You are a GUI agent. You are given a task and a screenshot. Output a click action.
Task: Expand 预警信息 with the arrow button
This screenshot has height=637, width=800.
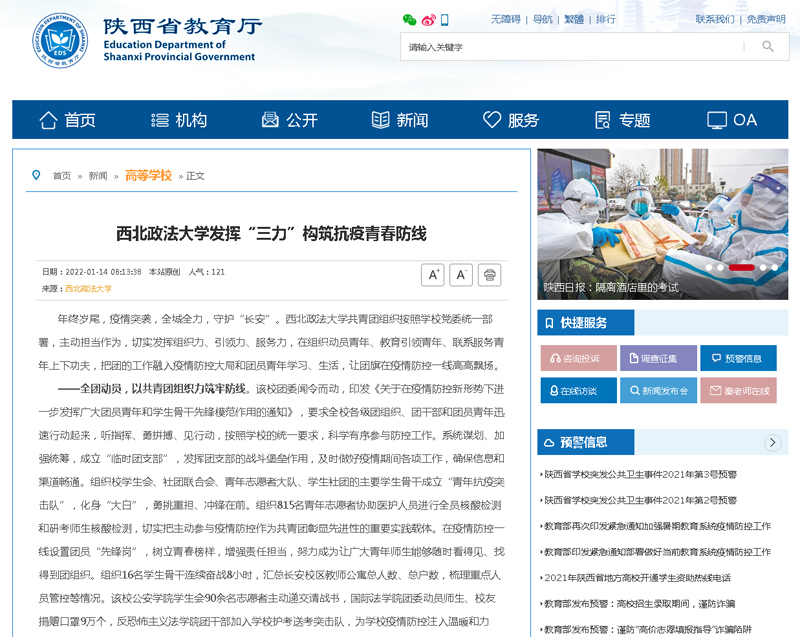(772, 442)
